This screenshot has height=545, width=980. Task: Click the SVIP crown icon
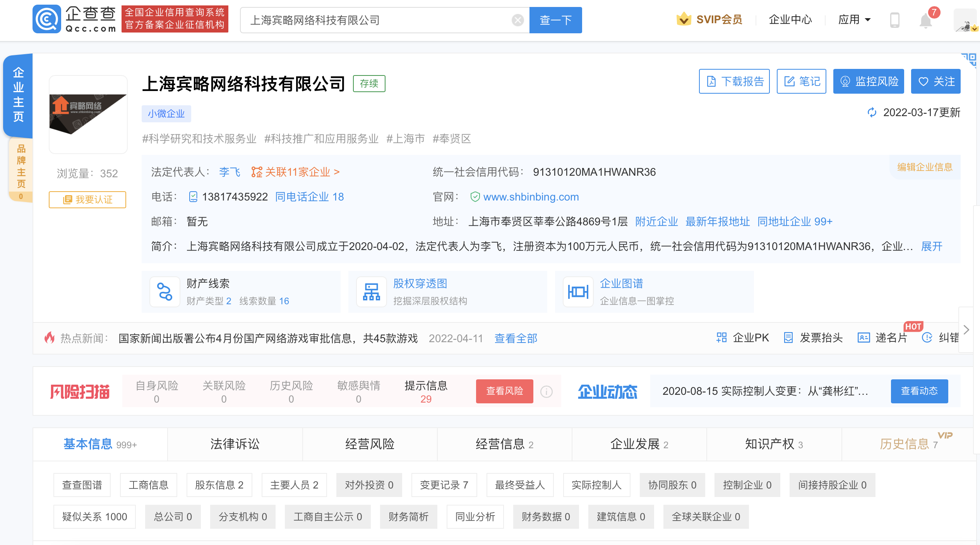684,19
